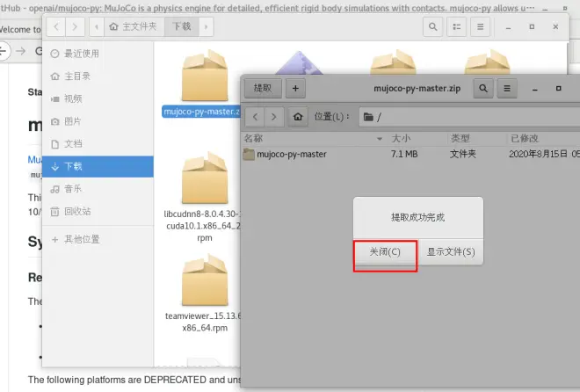Open 回收站 in sidebar
Viewport: 580px width, 392px height.
98,212
